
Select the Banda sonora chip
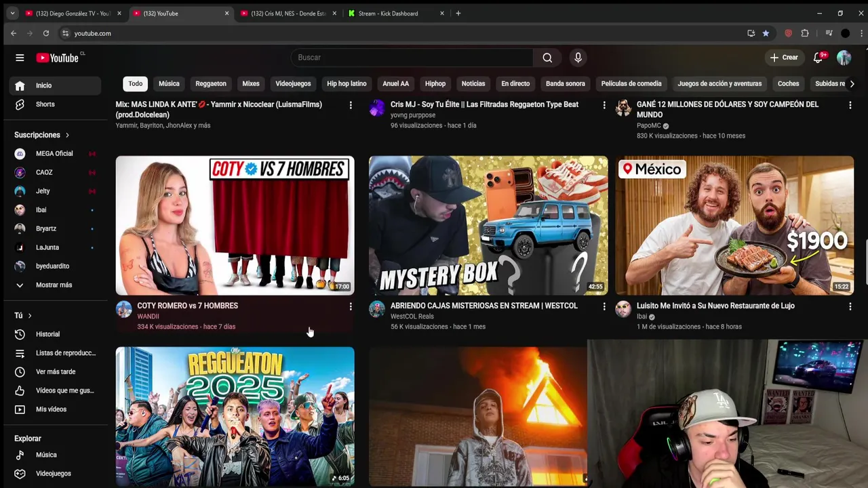click(x=566, y=83)
